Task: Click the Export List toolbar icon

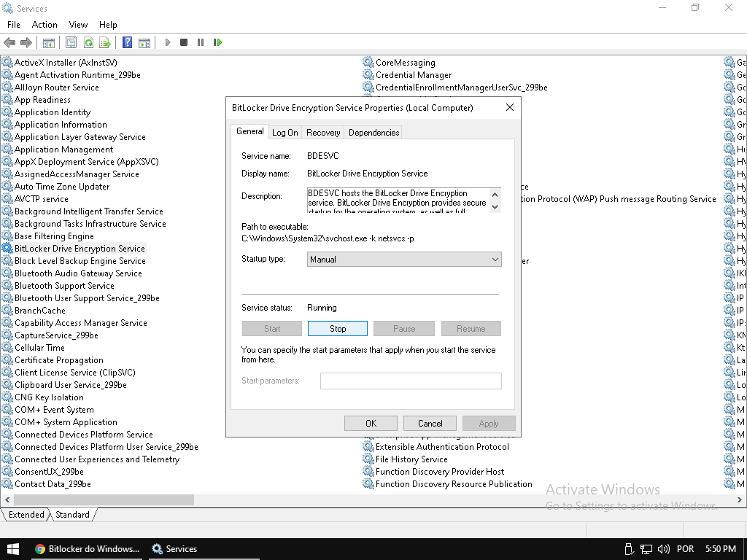Action: [105, 42]
